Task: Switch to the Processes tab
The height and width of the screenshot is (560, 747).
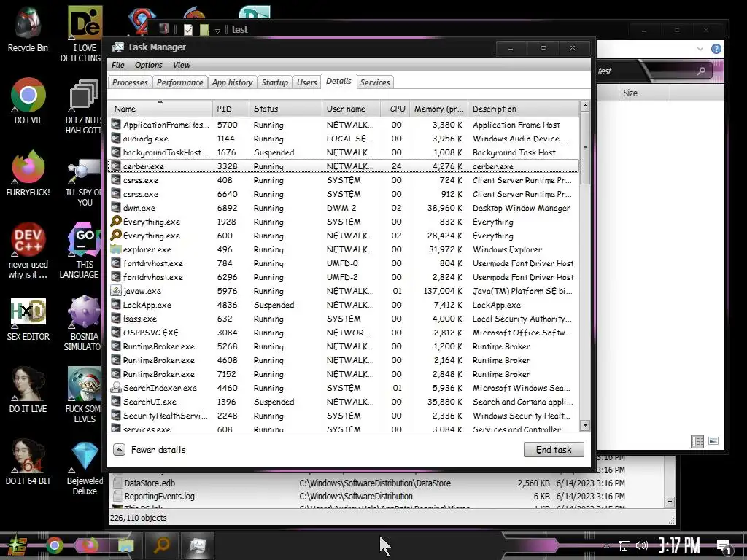Action: tap(130, 82)
